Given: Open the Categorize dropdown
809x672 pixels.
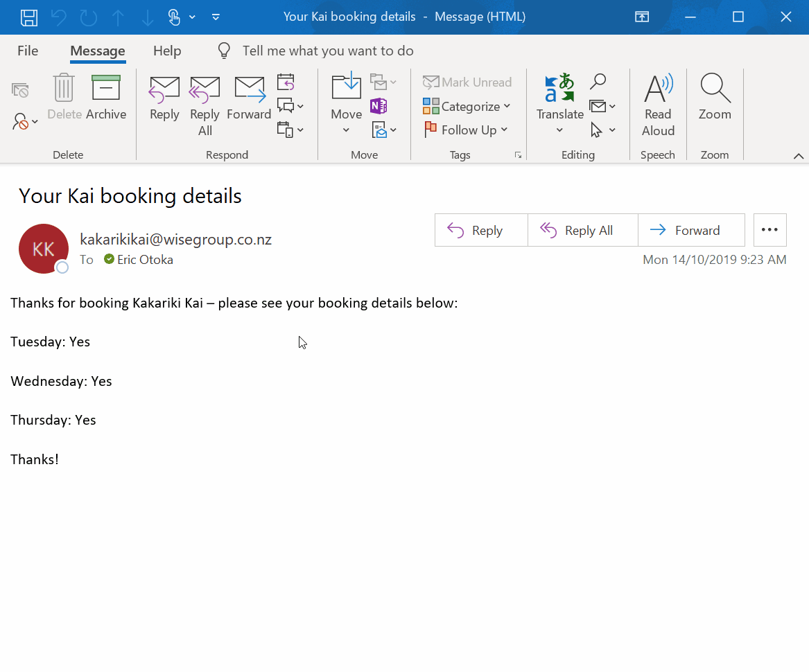Looking at the screenshot, I should click(467, 106).
